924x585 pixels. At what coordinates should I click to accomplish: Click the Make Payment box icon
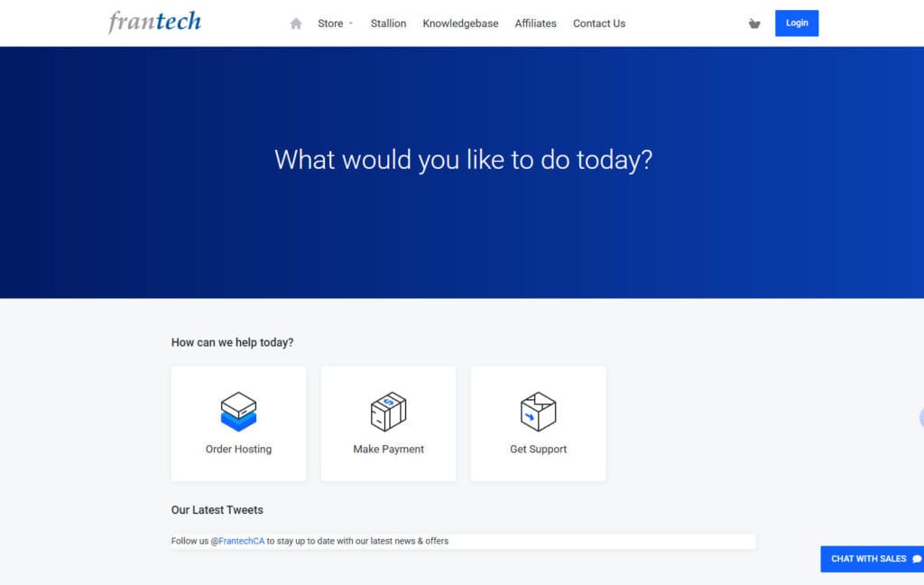pos(388,411)
